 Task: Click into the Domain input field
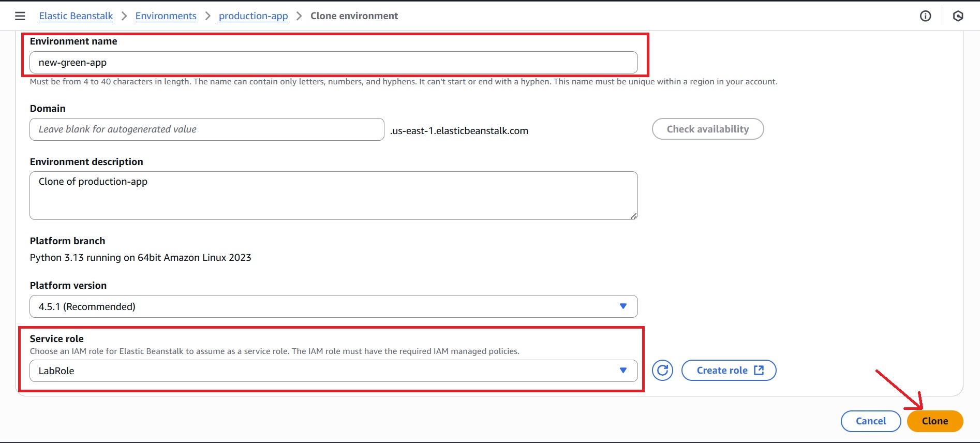[206, 129]
